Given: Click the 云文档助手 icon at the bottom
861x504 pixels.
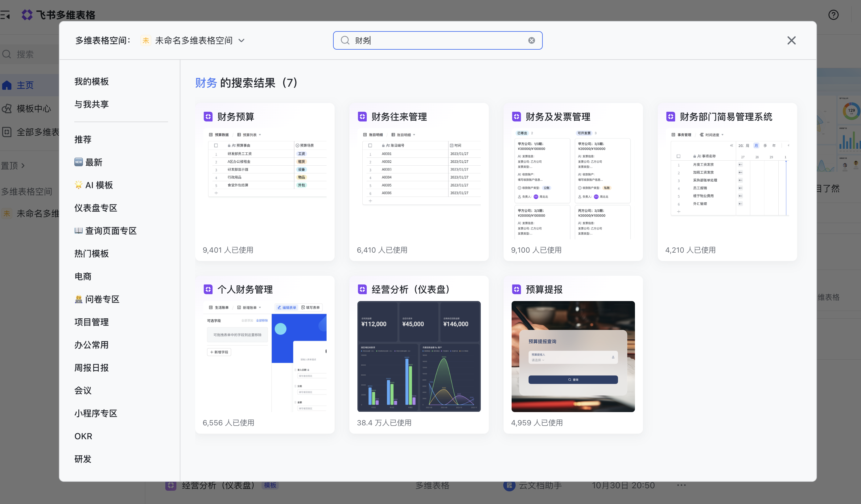Looking at the screenshot, I should pos(509,485).
